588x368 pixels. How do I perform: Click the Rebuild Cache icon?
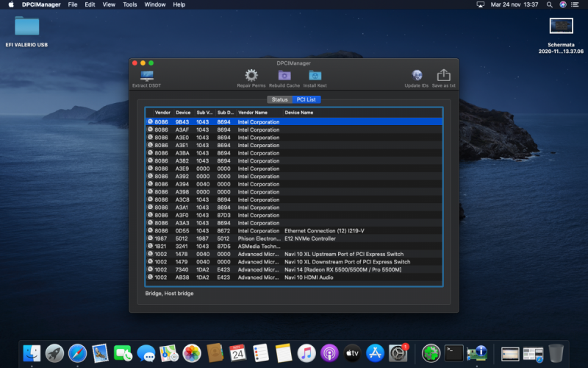coord(284,75)
